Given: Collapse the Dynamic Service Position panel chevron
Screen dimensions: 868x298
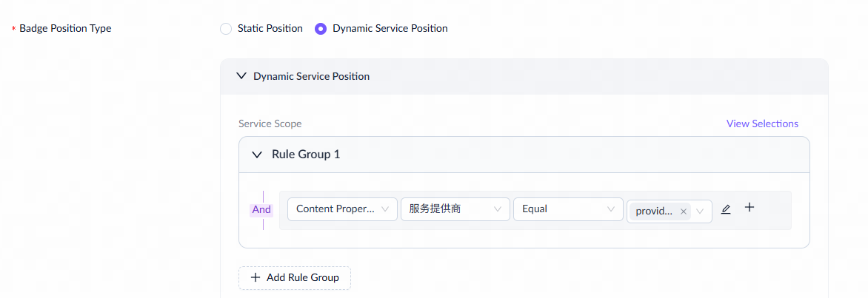Looking at the screenshot, I should coord(240,76).
